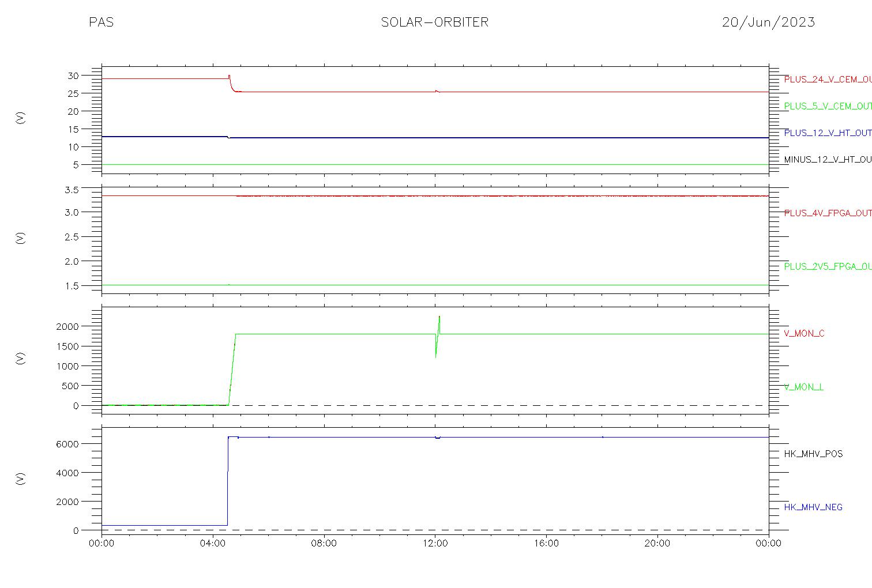Click the PAS title text

point(101,22)
